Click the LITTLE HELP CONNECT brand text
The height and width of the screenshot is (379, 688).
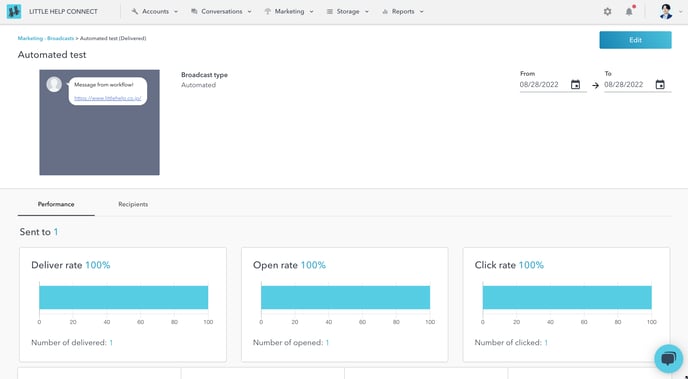point(63,12)
